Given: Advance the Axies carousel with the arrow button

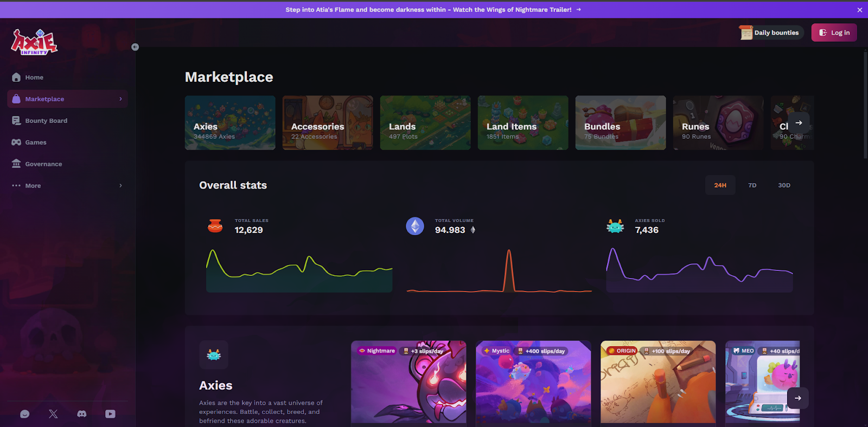Looking at the screenshot, I should coord(798,398).
